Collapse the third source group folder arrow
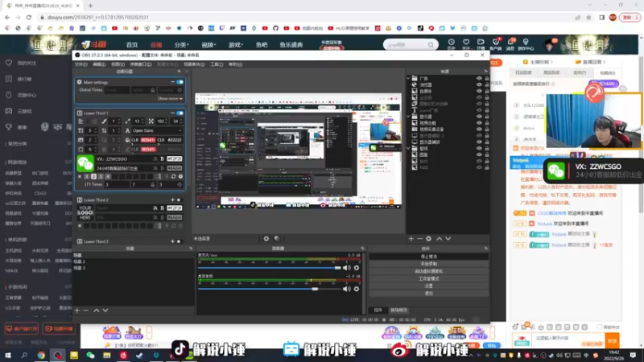Viewport: 644px width, 362px height. tap(408, 148)
